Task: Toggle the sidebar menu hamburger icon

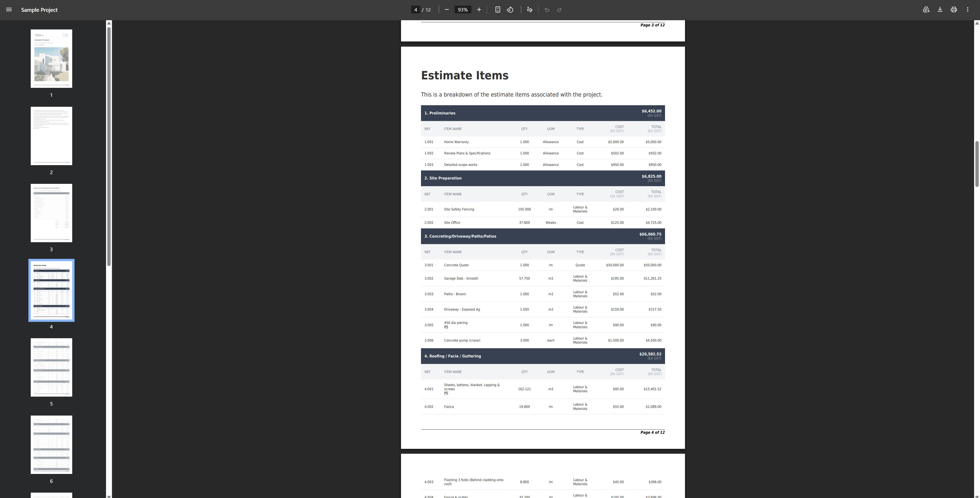Action: (x=9, y=9)
